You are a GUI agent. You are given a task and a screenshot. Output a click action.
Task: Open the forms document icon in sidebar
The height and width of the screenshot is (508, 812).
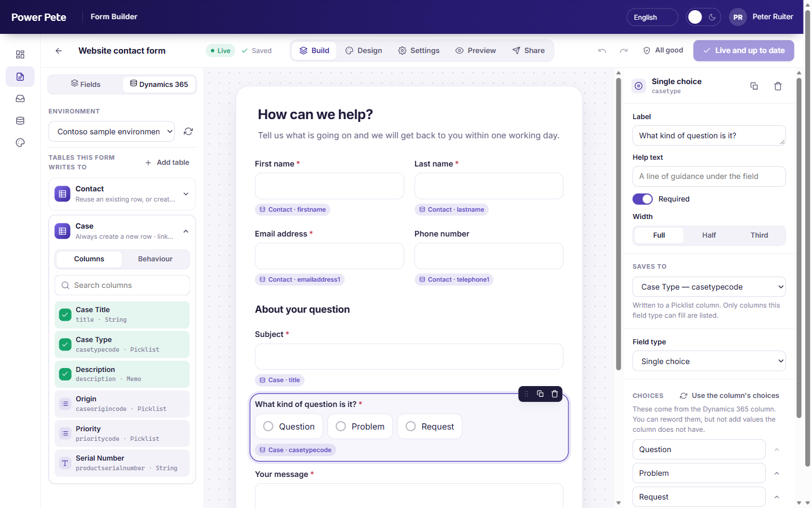coord(20,77)
